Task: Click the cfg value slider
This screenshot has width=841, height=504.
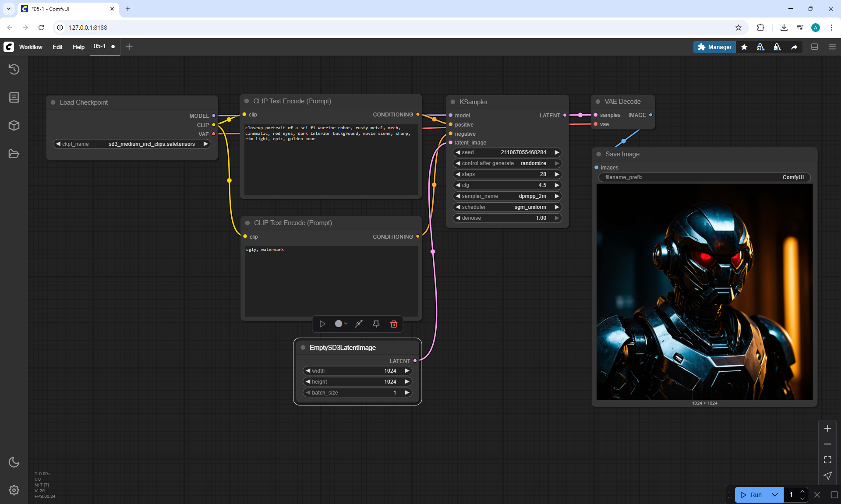Action: pyautogui.click(x=507, y=185)
